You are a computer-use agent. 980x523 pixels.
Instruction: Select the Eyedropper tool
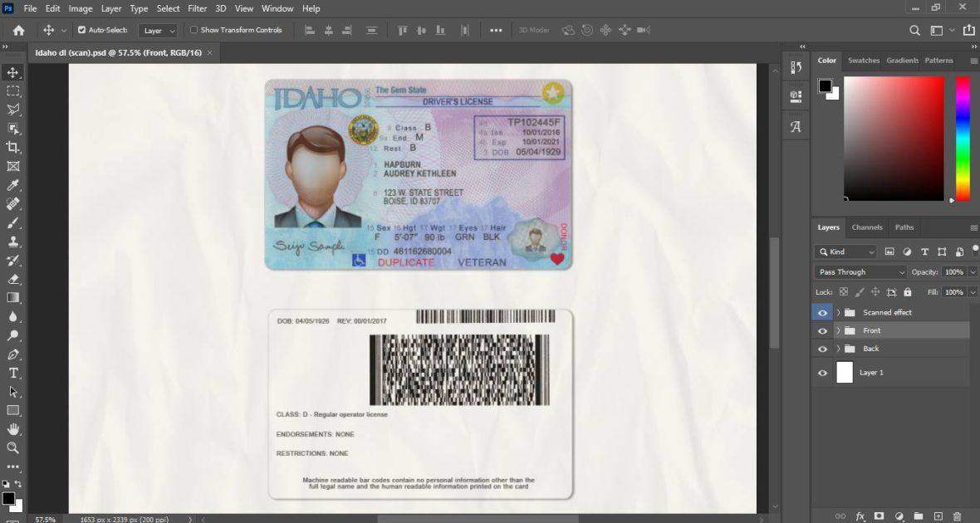click(x=12, y=184)
